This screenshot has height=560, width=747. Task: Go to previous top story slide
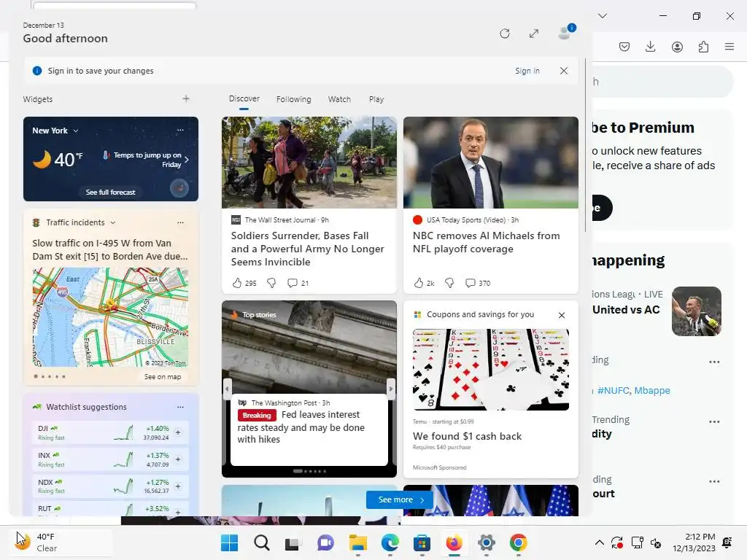pos(228,389)
